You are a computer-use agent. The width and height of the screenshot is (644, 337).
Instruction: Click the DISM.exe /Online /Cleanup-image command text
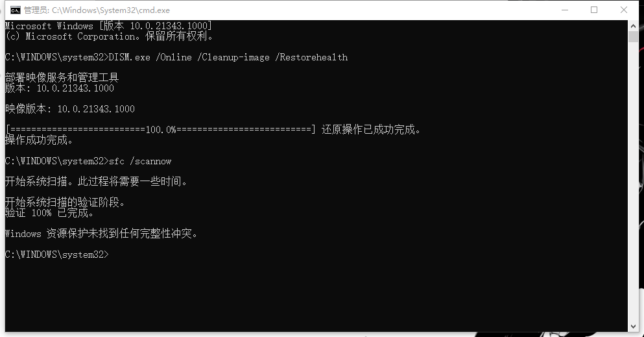[189, 57]
